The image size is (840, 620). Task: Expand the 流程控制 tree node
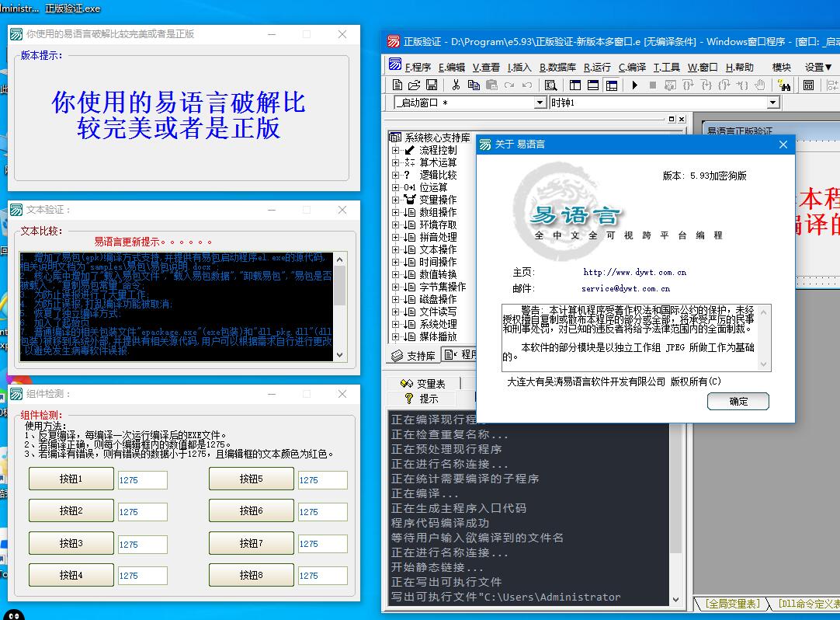(x=395, y=150)
